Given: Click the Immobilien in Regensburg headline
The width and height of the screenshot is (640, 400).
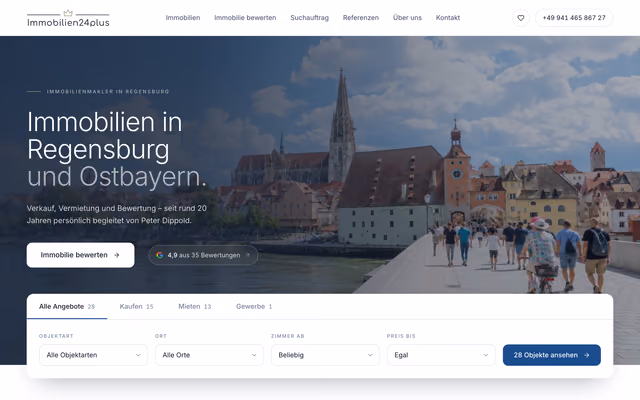Looking at the screenshot, I should [117, 149].
